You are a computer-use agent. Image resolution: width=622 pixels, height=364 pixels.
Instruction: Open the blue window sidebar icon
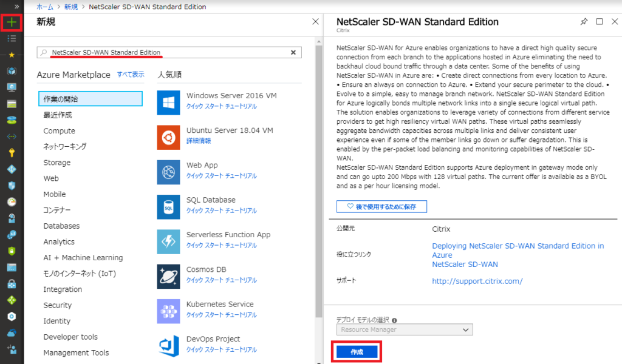pyautogui.click(x=12, y=268)
